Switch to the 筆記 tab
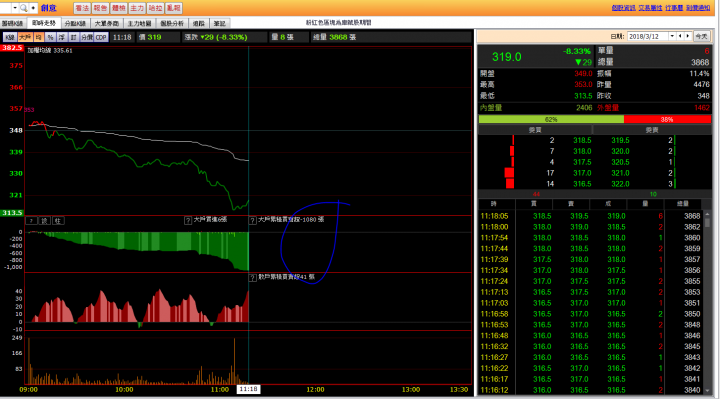 [220, 23]
